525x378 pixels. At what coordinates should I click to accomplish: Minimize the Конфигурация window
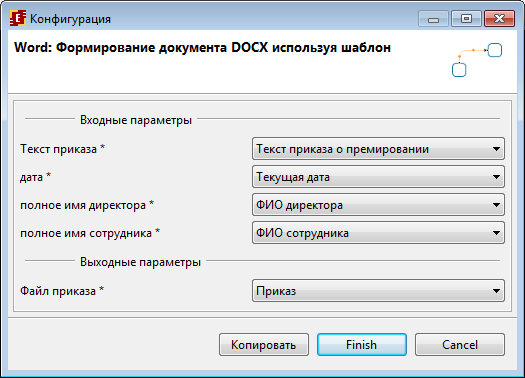click(x=433, y=19)
